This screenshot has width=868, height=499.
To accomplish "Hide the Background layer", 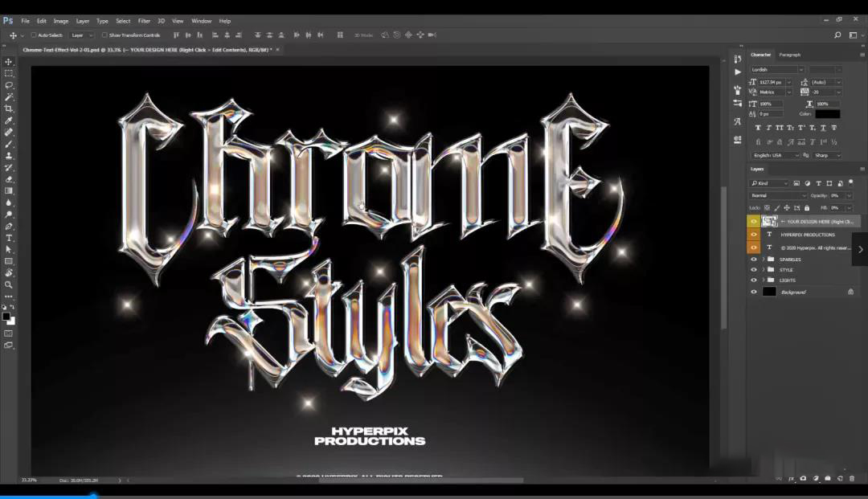I will (x=754, y=292).
